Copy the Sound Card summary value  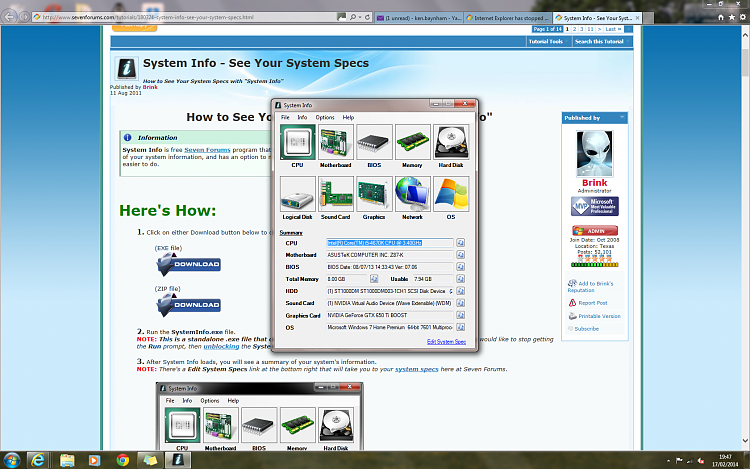point(460,303)
